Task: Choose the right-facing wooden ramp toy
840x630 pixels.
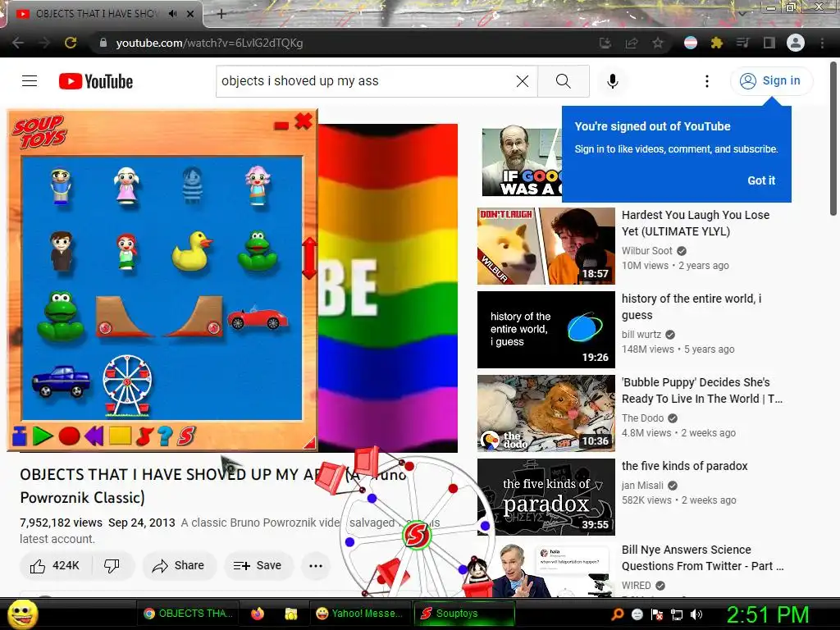Action: (194, 317)
